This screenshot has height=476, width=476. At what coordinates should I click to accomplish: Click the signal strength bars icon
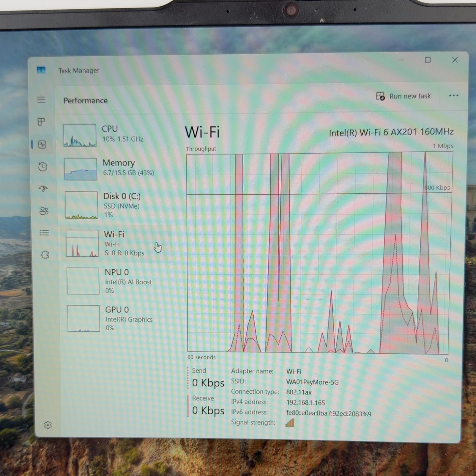pos(290,423)
